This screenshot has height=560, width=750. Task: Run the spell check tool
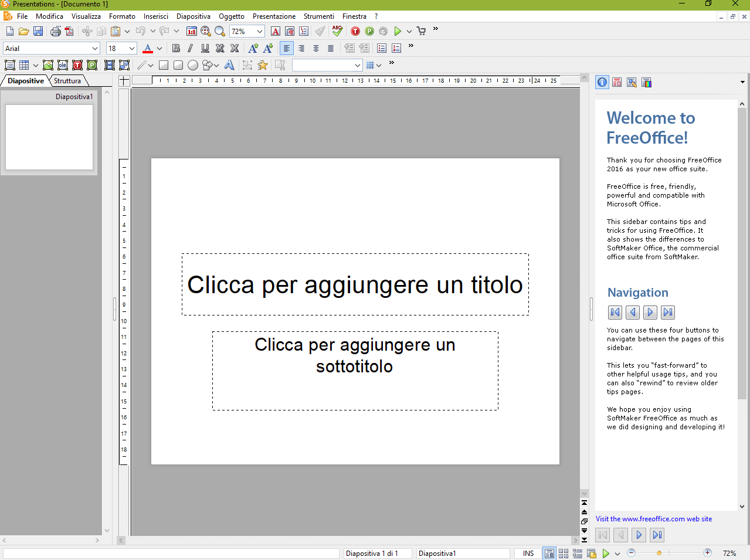pyautogui.click(x=337, y=31)
